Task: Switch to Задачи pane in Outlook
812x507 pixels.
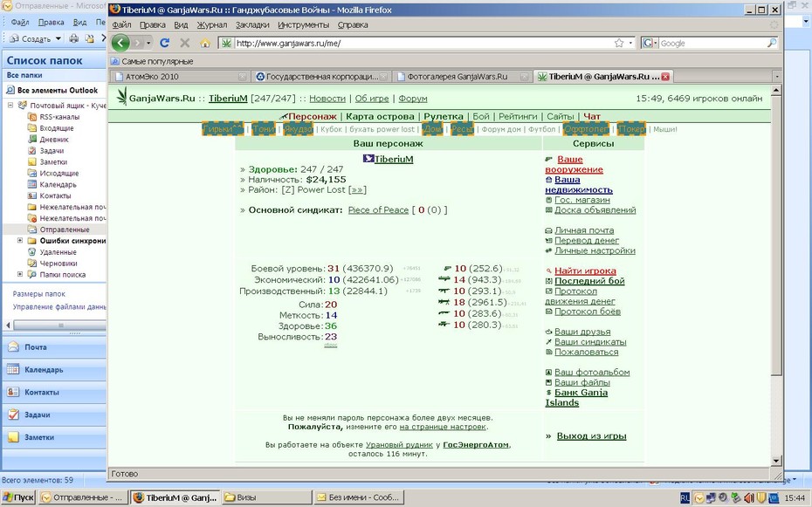Action: (54, 415)
